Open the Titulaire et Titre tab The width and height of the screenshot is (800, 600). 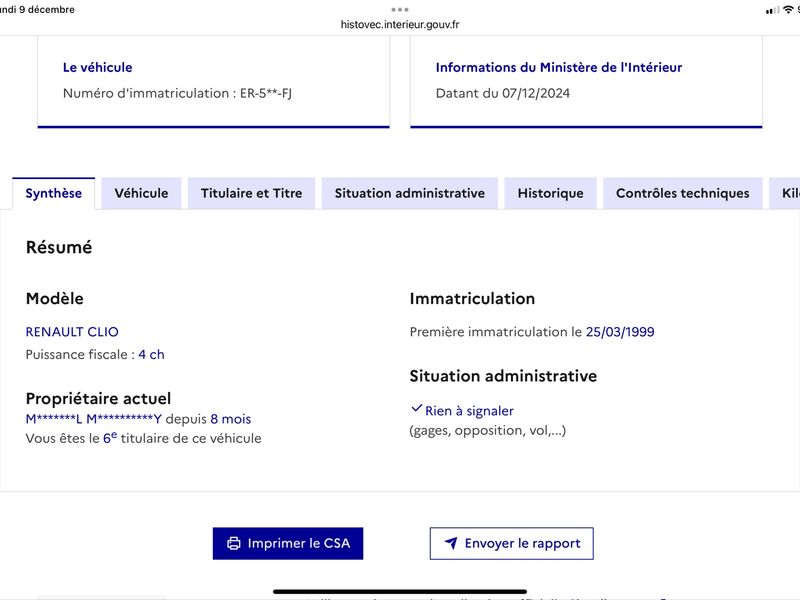[x=252, y=193]
